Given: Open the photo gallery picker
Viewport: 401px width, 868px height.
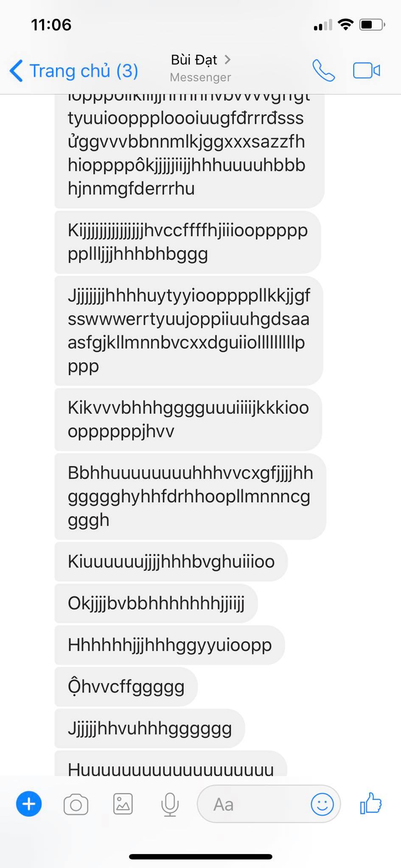Looking at the screenshot, I should pos(123,804).
